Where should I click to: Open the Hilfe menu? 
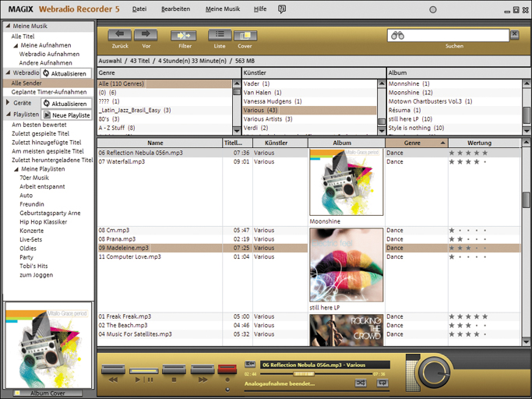(260, 9)
